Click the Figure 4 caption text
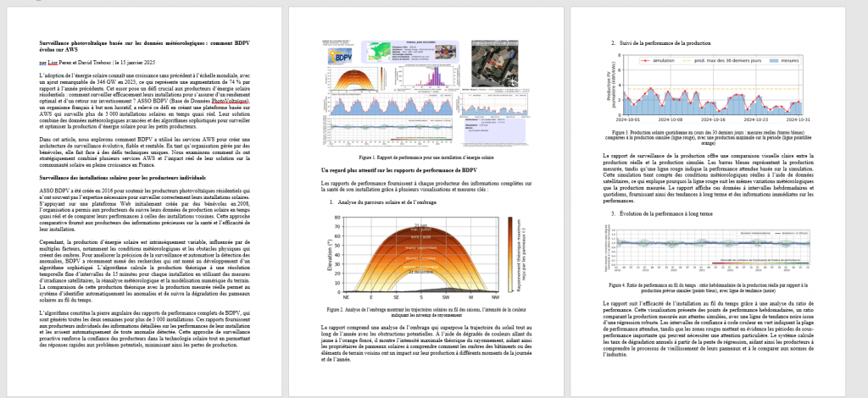868x398 pixels. point(708,287)
